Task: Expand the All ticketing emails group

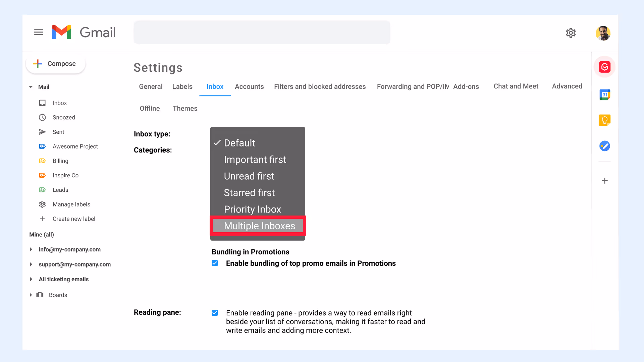Action: [x=31, y=279]
